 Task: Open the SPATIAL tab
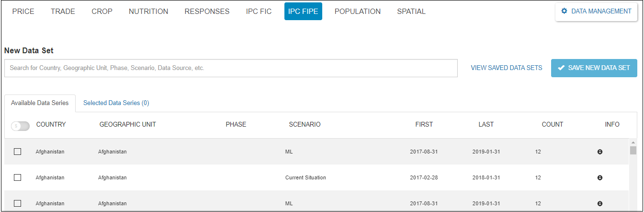coord(411,12)
